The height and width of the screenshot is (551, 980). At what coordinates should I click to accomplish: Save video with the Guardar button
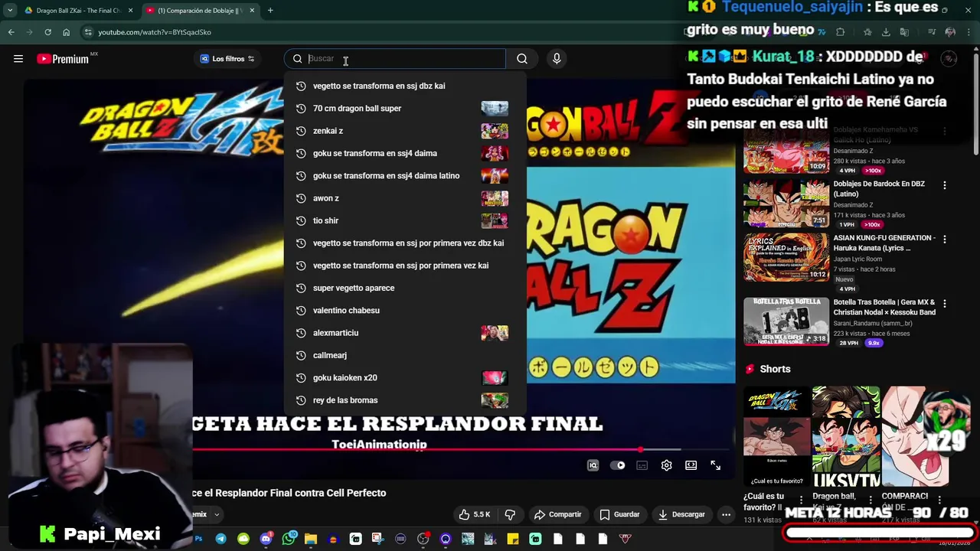(619, 514)
